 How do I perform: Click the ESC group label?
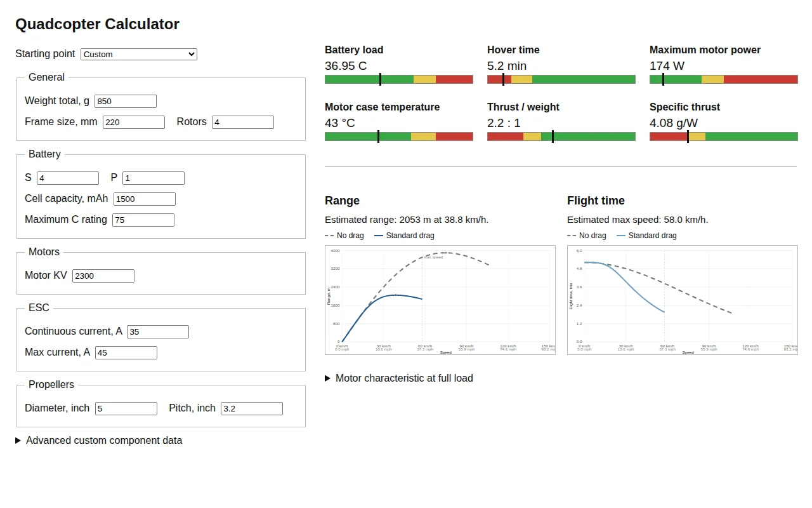39,308
